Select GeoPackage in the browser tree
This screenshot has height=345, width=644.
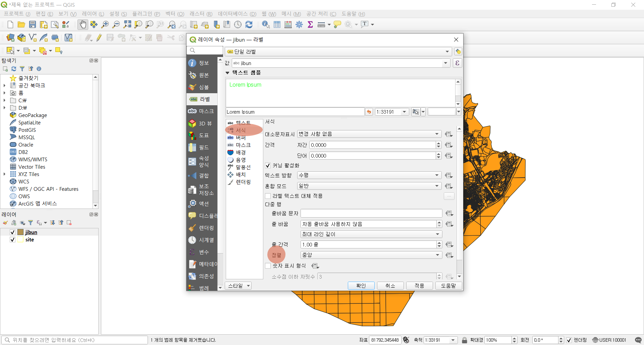pyautogui.click(x=33, y=115)
